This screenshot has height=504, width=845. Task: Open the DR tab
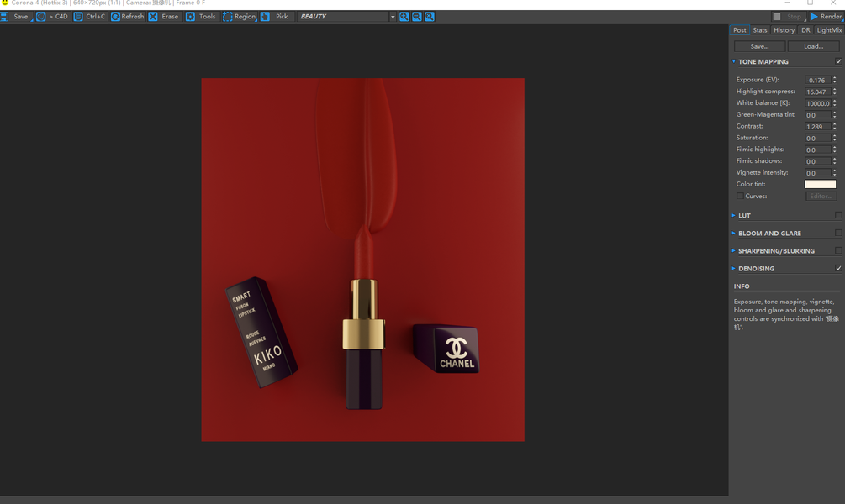805,30
